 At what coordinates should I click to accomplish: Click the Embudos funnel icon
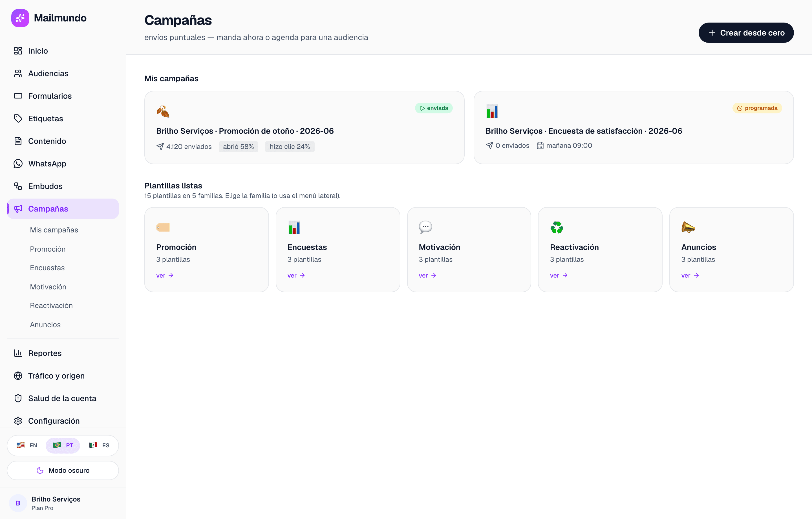coord(18,186)
